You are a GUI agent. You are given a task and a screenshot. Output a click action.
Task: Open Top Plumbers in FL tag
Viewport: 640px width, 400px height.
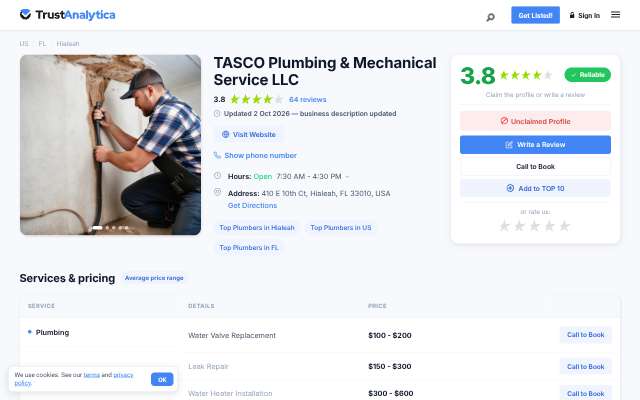click(248, 248)
